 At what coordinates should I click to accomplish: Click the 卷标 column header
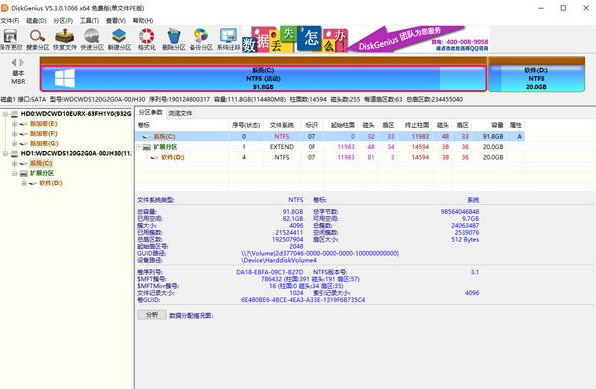point(182,125)
